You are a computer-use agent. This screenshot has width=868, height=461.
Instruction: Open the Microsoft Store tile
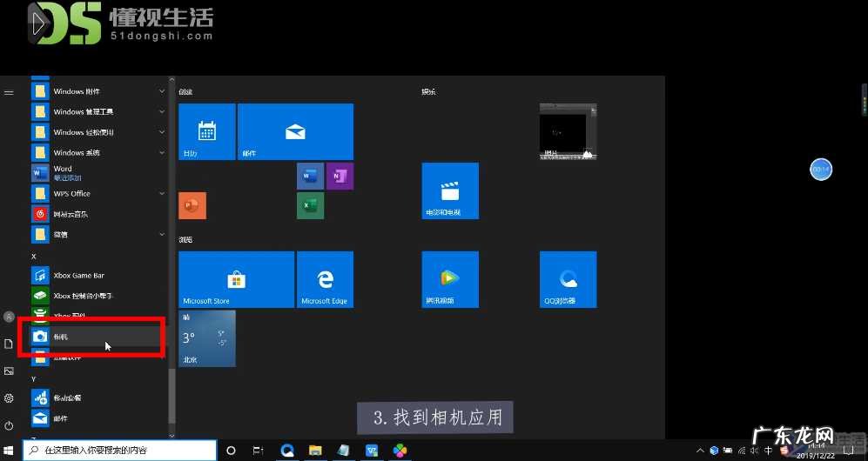236,279
